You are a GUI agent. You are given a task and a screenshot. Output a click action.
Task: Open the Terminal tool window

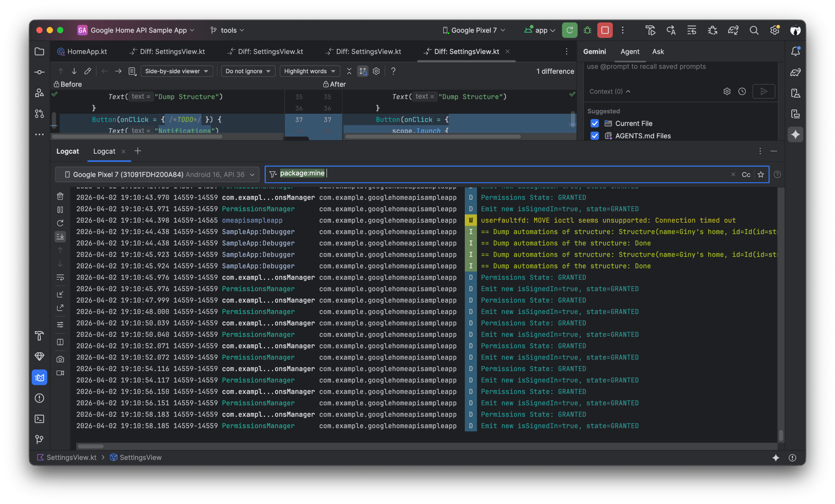[40, 419]
